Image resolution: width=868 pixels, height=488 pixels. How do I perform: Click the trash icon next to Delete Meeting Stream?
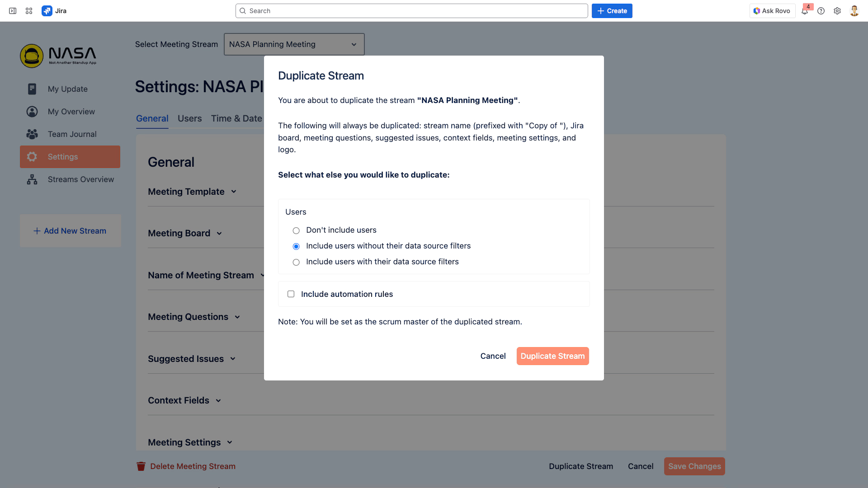141,466
